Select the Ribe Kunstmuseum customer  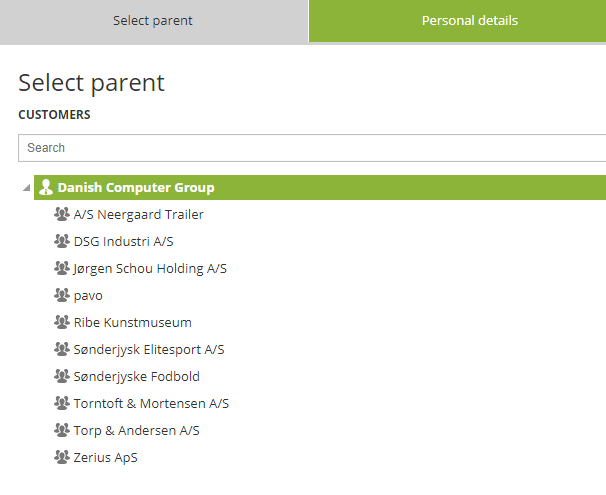(133, 322)
